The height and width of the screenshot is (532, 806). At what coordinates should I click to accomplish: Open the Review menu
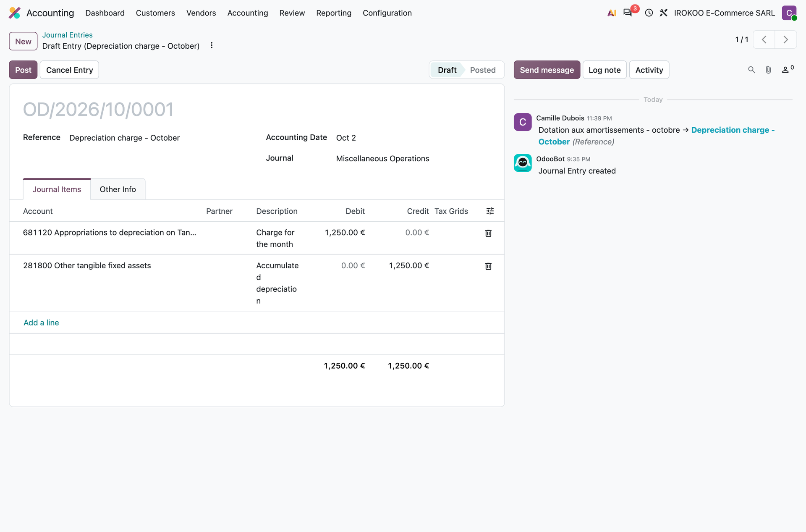[292, 13]
